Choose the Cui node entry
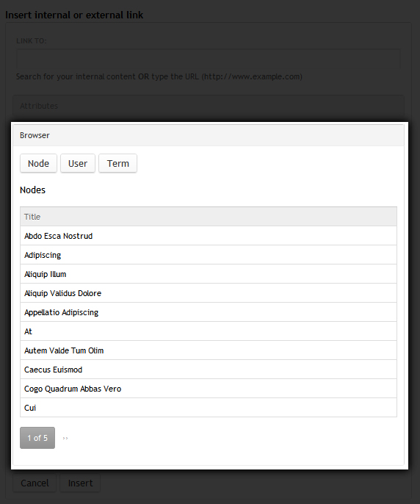The height and width of the screenshot is (504, 420). click(x=209, y=408)
